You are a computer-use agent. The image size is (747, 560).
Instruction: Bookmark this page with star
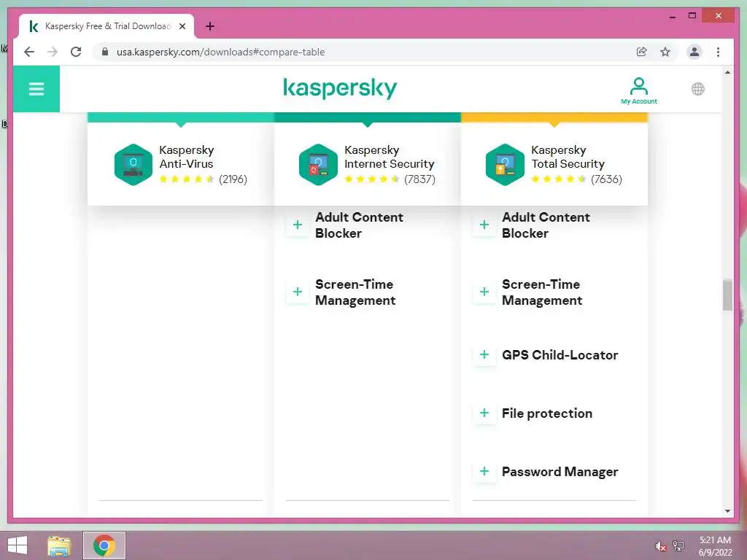click(x=665, y=52)
